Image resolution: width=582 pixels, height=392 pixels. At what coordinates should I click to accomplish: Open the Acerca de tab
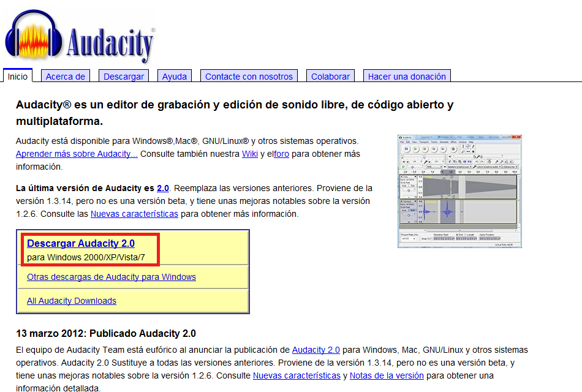pos(66,77)
